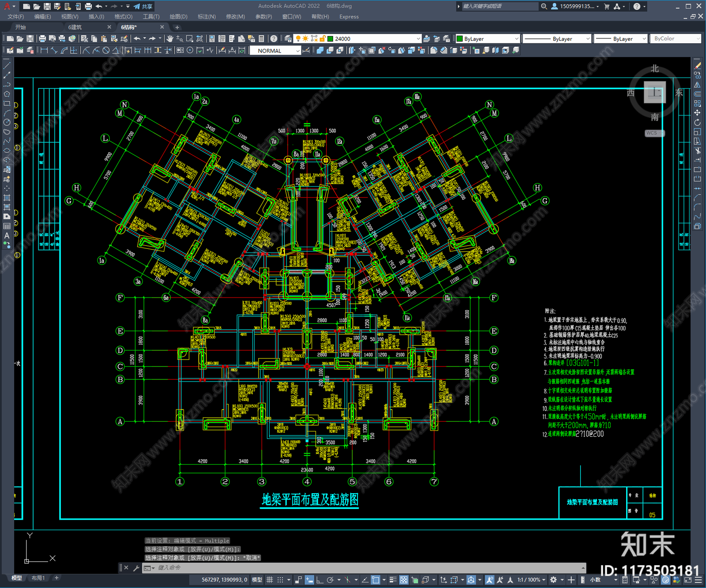Open the 格式(O) menu
Image resolution: width=706 pixels, height=588 pixels.
(123, 17)
